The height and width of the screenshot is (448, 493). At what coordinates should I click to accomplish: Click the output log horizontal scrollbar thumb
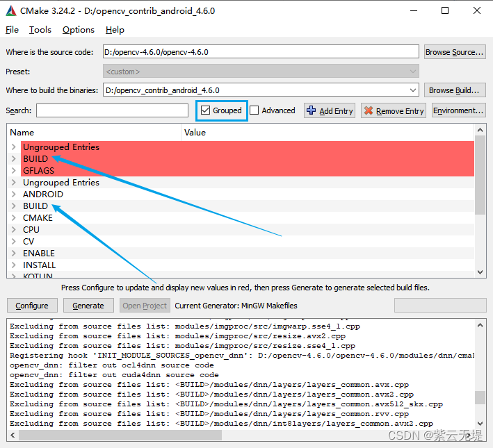tap(120, 435)
